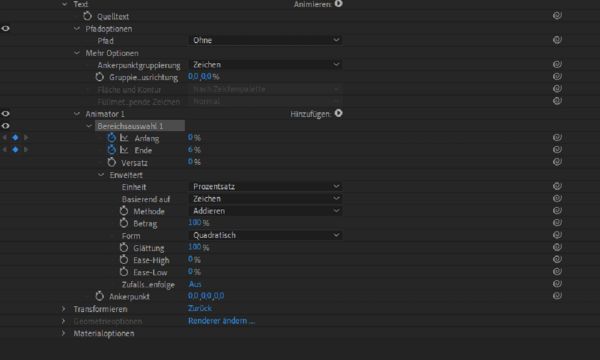Click the Anfang value 0%

[194, 137]
